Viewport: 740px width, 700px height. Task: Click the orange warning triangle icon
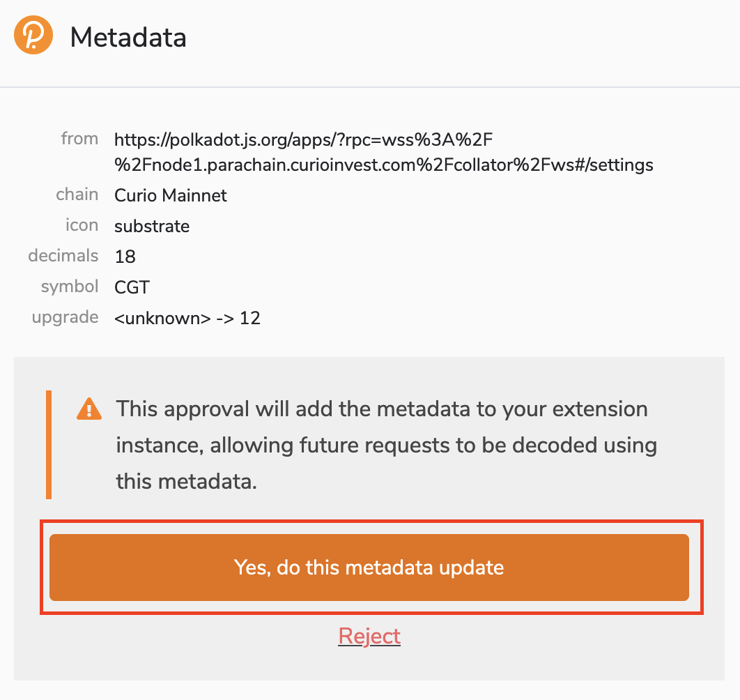89,409
